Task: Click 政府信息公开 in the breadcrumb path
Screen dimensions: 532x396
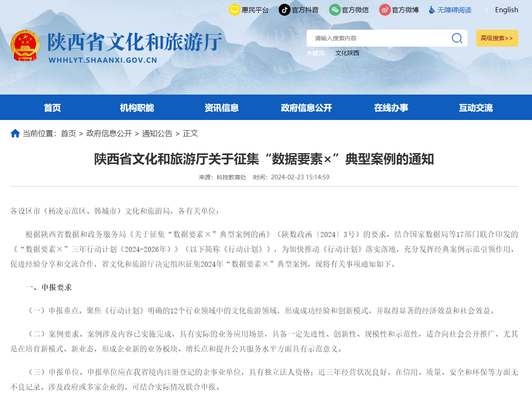Action: tap(109, 134)
